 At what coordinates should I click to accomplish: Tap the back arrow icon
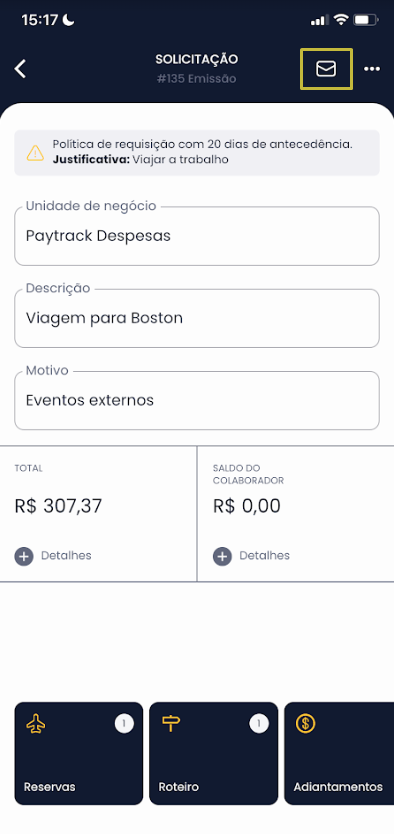(20, 69)
